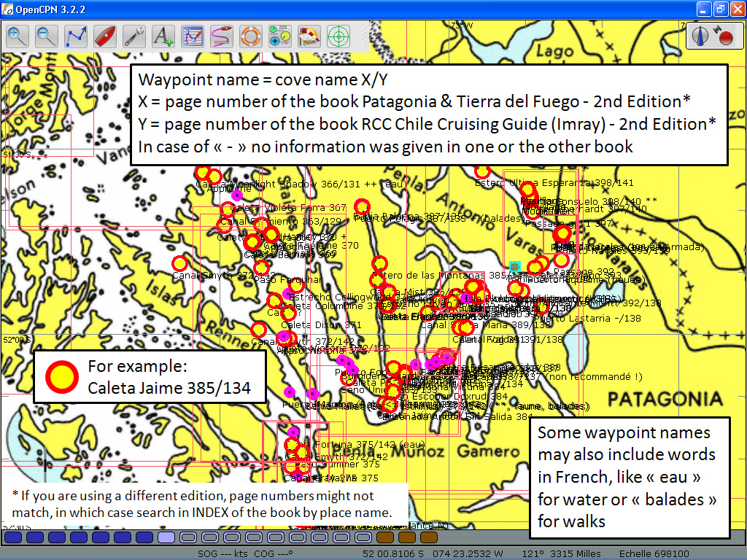Click the SOG speed status field
This screenshot has width=747, height=560.
tap(223, 554)
